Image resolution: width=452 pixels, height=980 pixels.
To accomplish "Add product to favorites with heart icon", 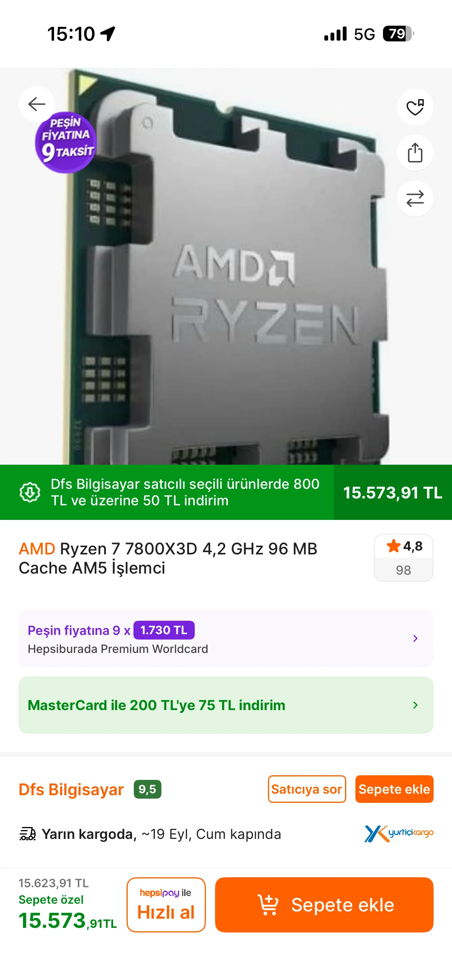I will (x=415, y=107).
